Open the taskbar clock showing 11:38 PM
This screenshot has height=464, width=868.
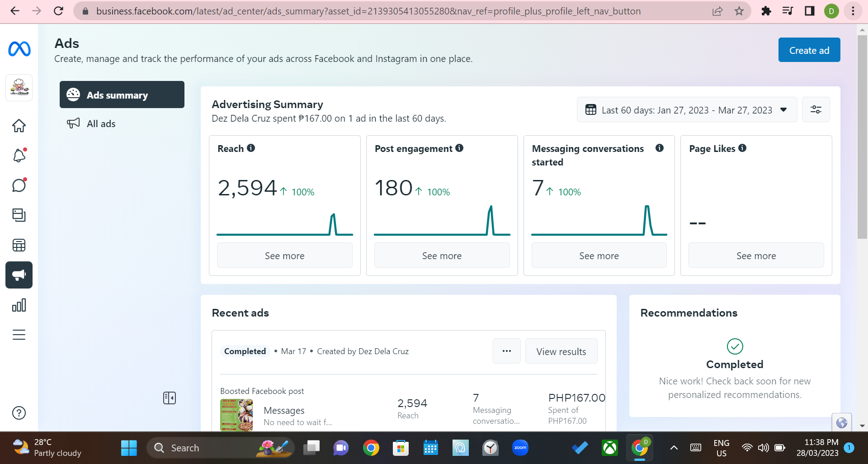[x=817, y=447]
